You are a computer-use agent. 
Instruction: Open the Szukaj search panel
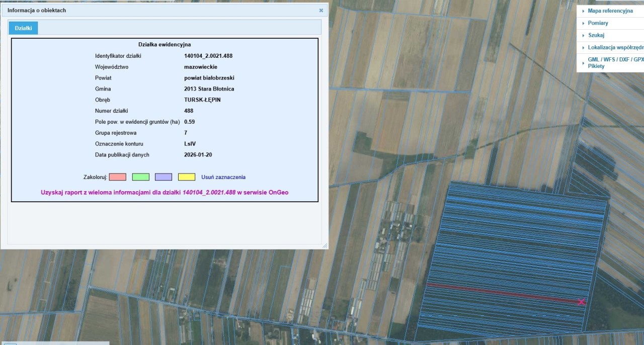coord(596,35)
